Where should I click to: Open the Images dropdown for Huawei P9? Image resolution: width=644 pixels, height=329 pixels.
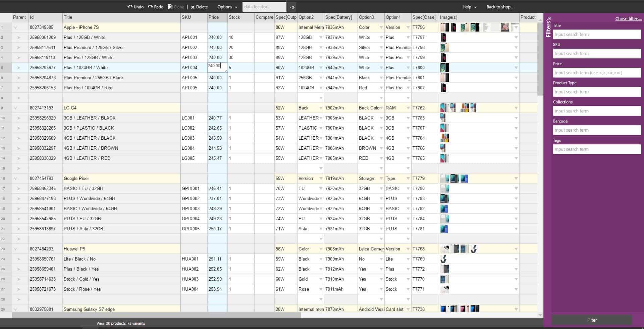516,249
